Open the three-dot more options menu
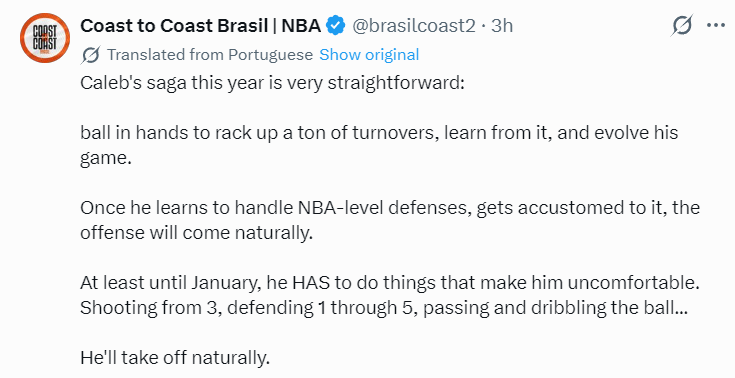 pos(716,25)
